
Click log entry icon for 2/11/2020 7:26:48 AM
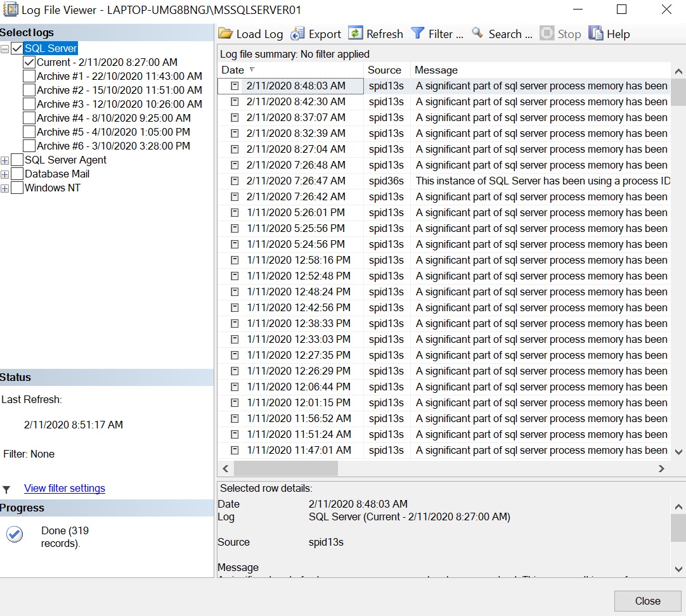pyautogui.click(x=235, y=165)
